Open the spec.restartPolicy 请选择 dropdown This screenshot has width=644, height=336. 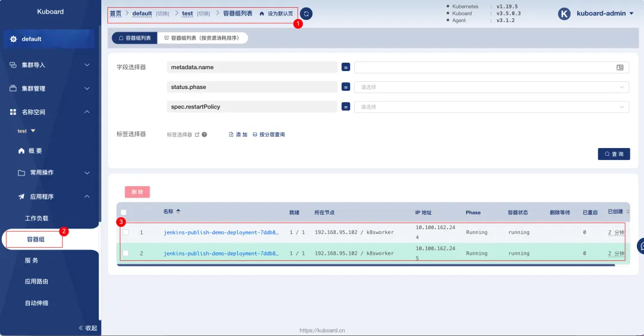click(491, 106)
